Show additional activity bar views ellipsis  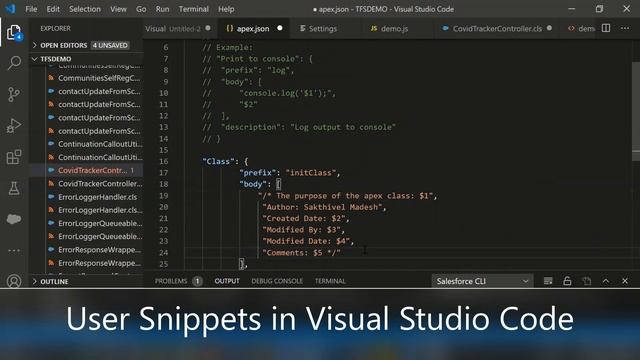coord(14,250)
